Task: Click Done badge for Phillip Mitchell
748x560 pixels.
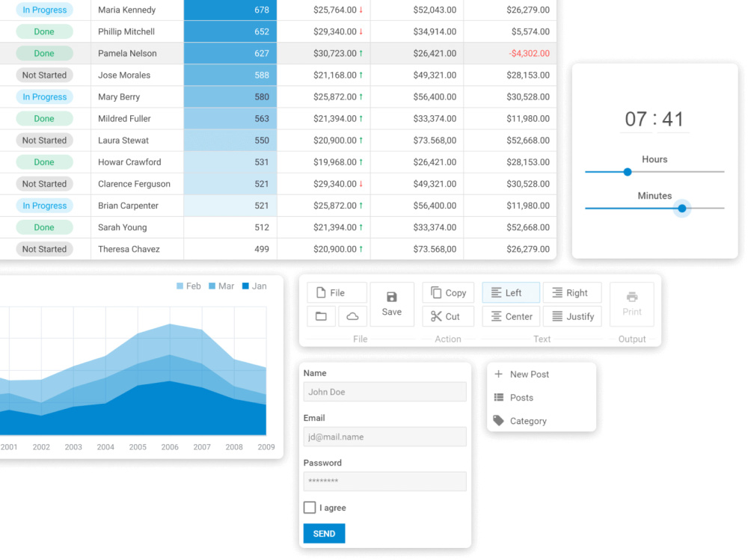Action: pos(44,31)
